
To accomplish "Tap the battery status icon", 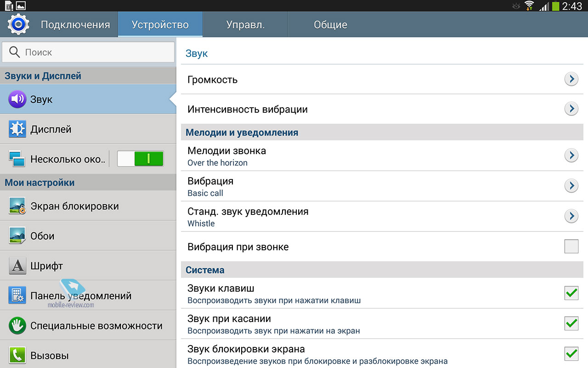I will [x=555, y=6].
